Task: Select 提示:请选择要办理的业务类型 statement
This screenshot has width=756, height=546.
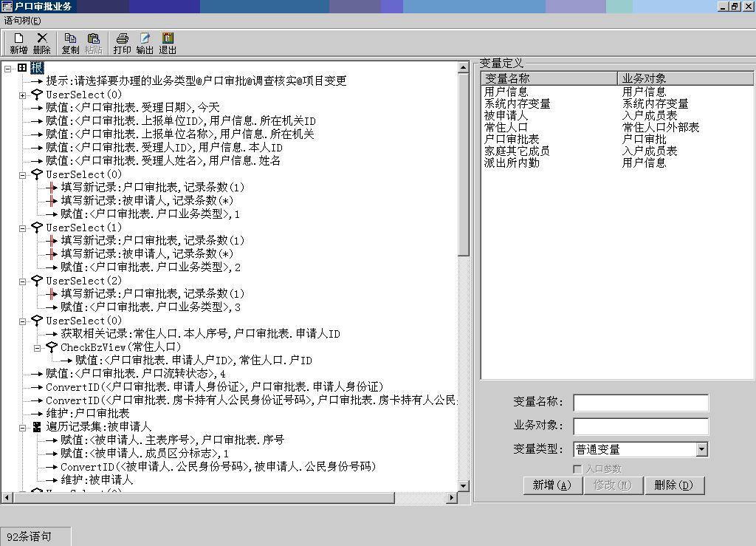Action: click(x=196, y=81)
